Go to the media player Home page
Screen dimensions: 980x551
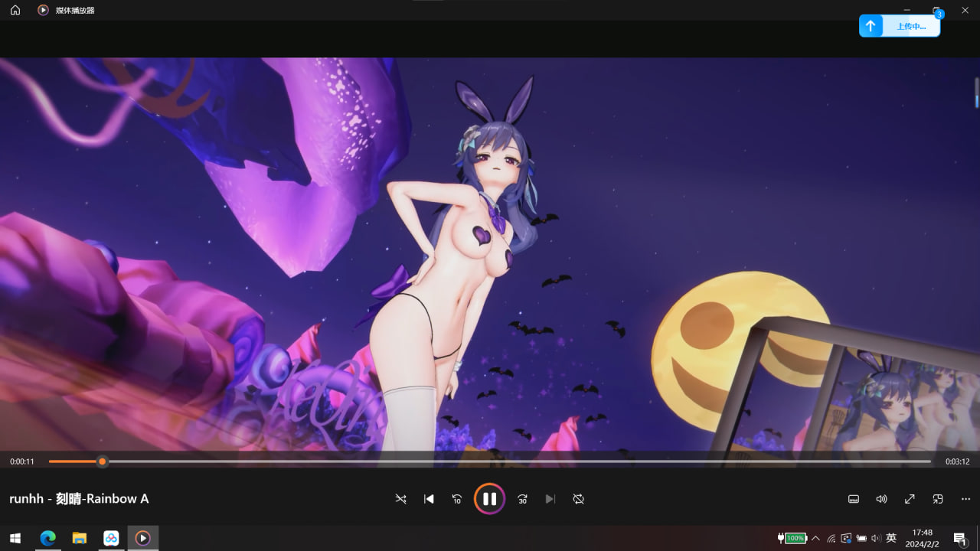pyautogui.click(x=15, y=11)
